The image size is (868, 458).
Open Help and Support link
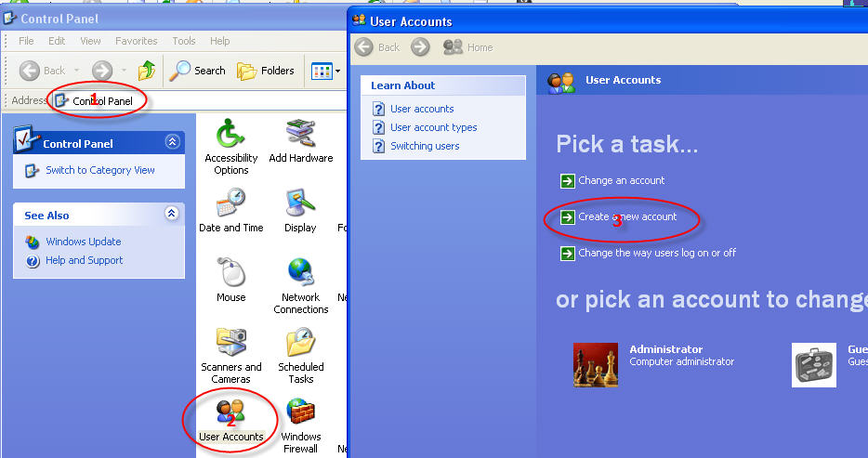point(85,260)
